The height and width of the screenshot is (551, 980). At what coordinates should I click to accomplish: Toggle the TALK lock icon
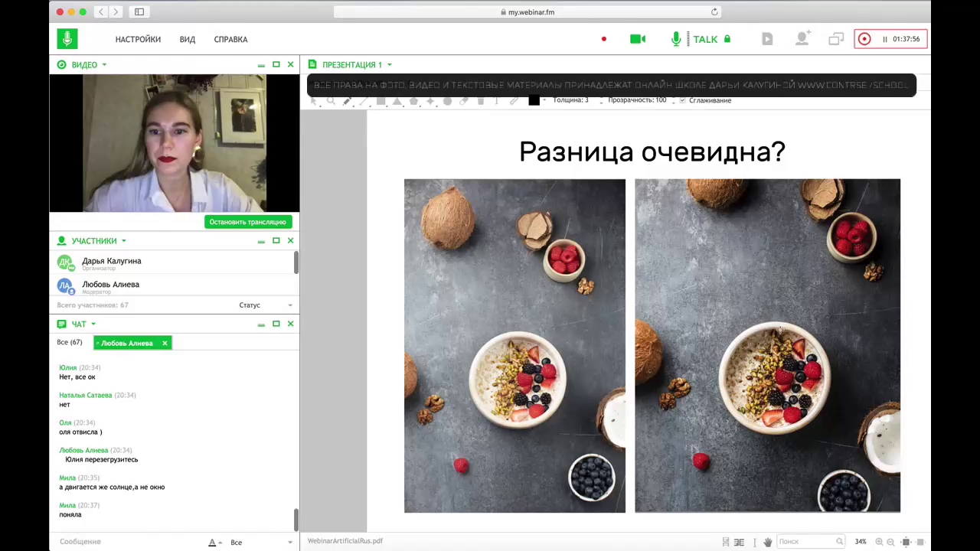click(x=727, y=39)
